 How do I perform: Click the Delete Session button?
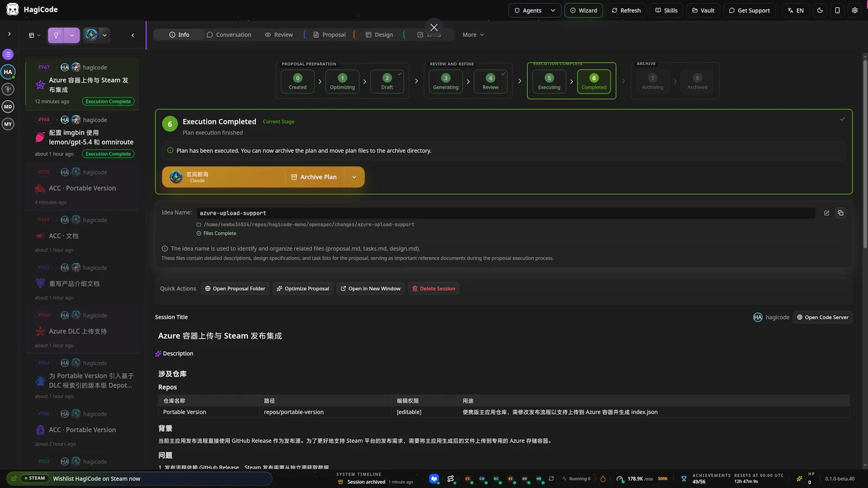pos(433,288)
